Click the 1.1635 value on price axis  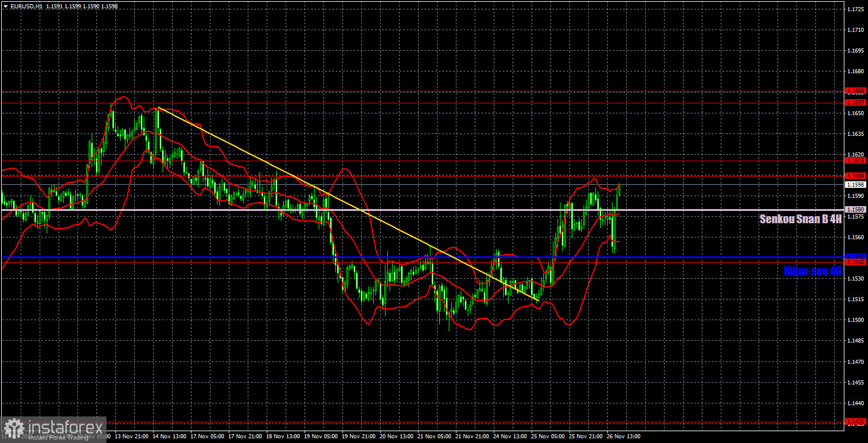pos(856,133)
